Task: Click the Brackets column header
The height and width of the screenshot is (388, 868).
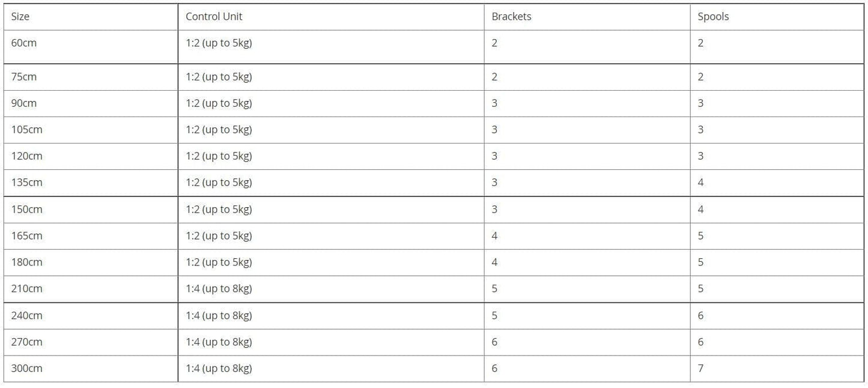Action: 511,17
